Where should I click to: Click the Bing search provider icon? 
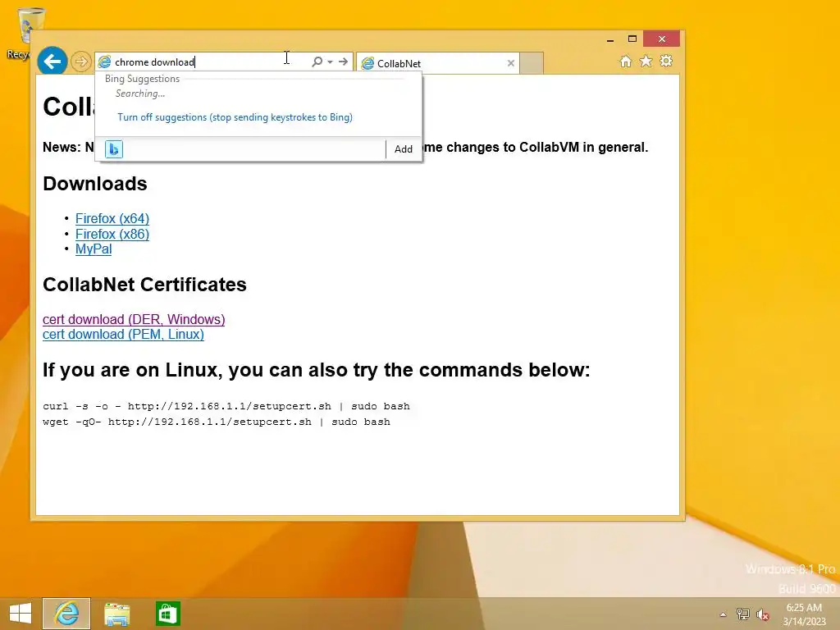[114, 149]
